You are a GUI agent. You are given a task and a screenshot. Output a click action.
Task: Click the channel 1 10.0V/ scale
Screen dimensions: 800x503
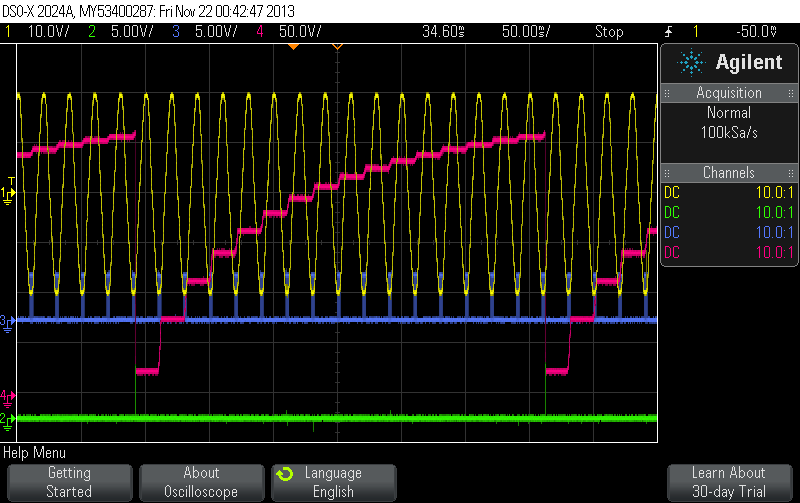(x=48, y=32)
